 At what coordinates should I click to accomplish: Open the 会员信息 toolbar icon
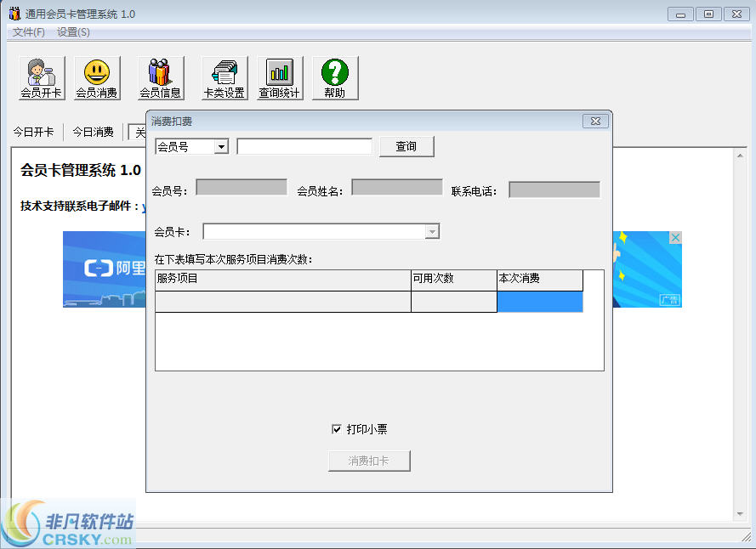coord(161,78)
